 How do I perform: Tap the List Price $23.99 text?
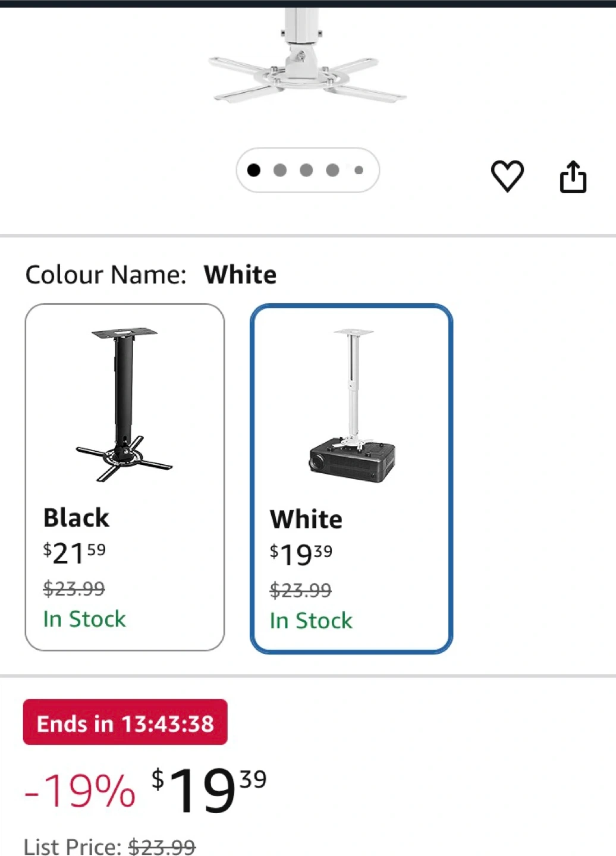[x=109, y=846]
